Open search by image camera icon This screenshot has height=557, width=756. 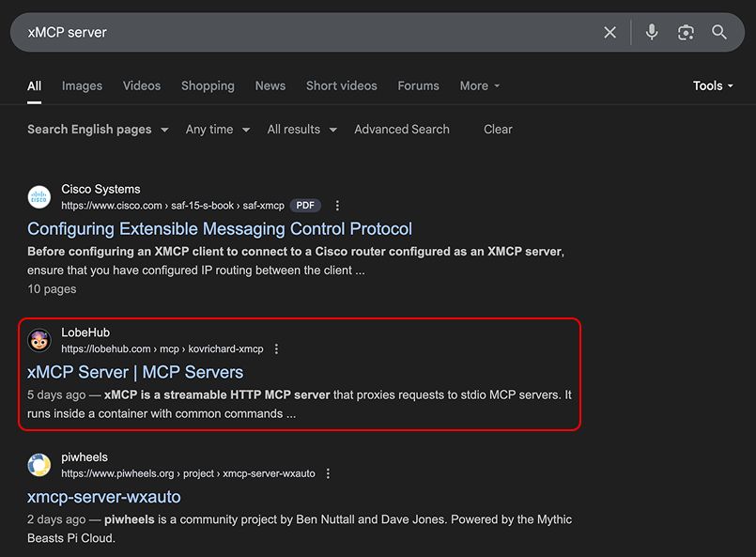pos(686,32)
